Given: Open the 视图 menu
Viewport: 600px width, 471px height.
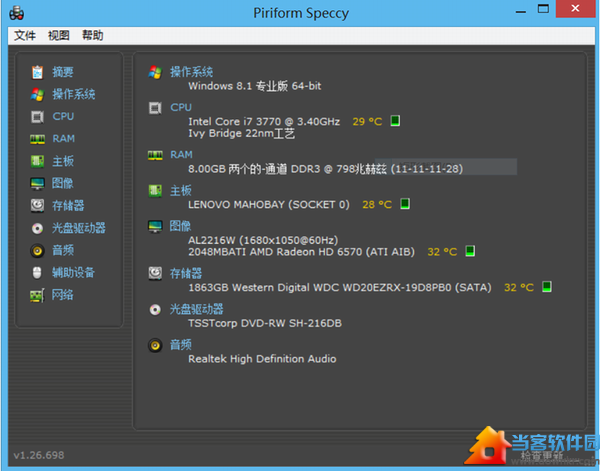Looking at the screenshot, I should 59,36.
